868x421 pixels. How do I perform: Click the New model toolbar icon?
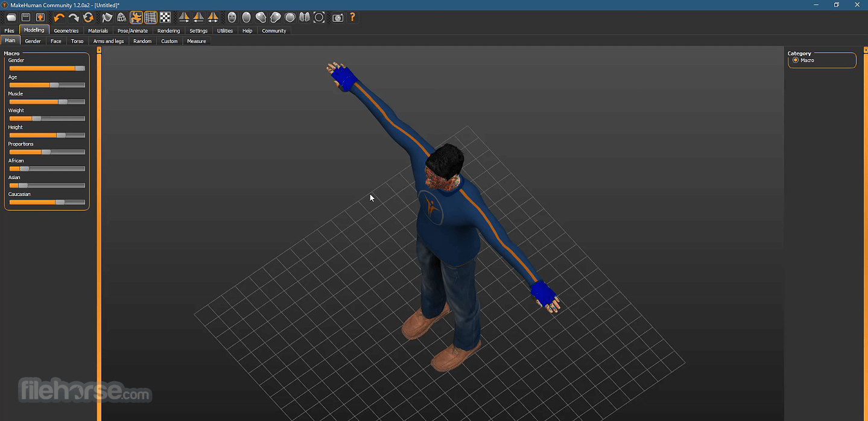[x=11, y=17]
